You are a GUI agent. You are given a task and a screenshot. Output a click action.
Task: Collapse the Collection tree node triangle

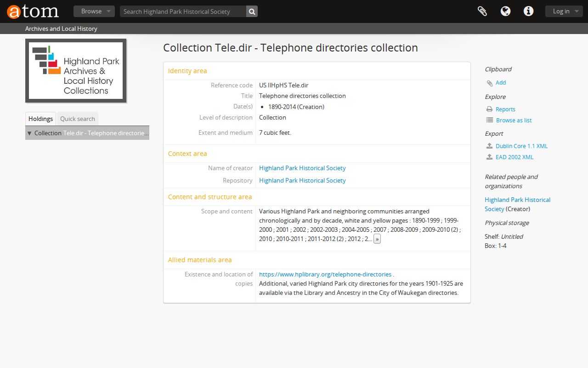coord(29,133)
